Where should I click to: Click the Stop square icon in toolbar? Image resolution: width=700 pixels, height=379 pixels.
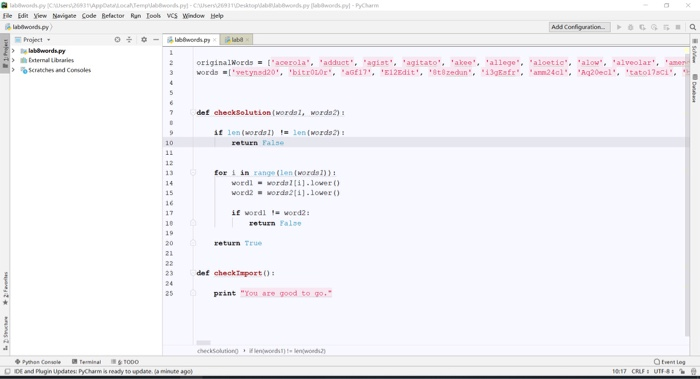[x=678, y=27]
